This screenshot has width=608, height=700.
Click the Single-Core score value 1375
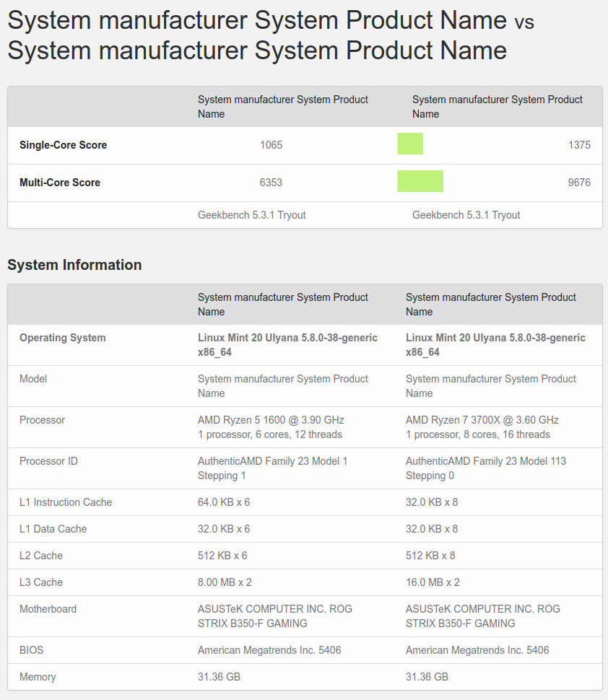pos(579,145)
